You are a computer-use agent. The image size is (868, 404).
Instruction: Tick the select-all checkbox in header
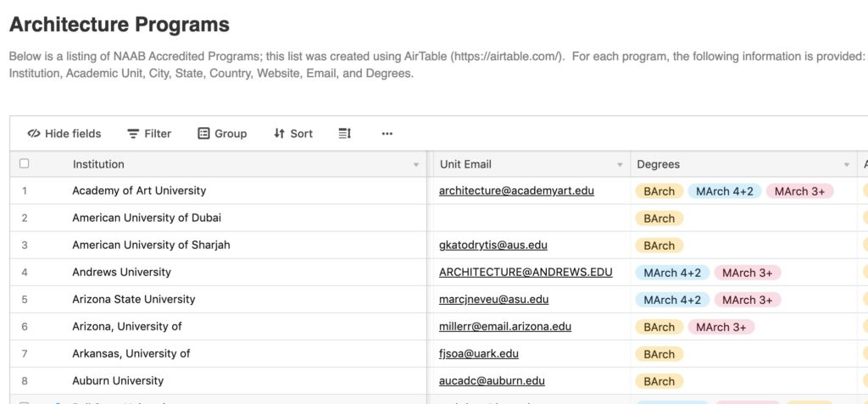pyautogui.click(x=24, y=163)
